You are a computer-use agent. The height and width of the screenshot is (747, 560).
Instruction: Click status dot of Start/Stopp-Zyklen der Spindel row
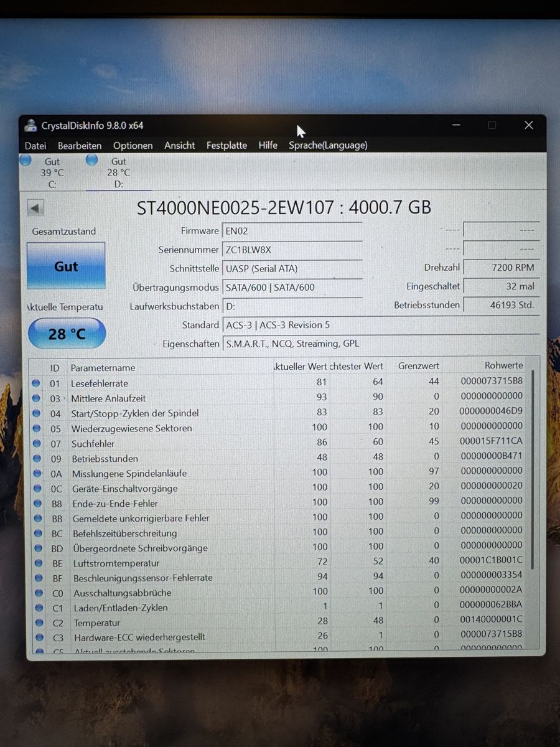click(x=36, y=413)
